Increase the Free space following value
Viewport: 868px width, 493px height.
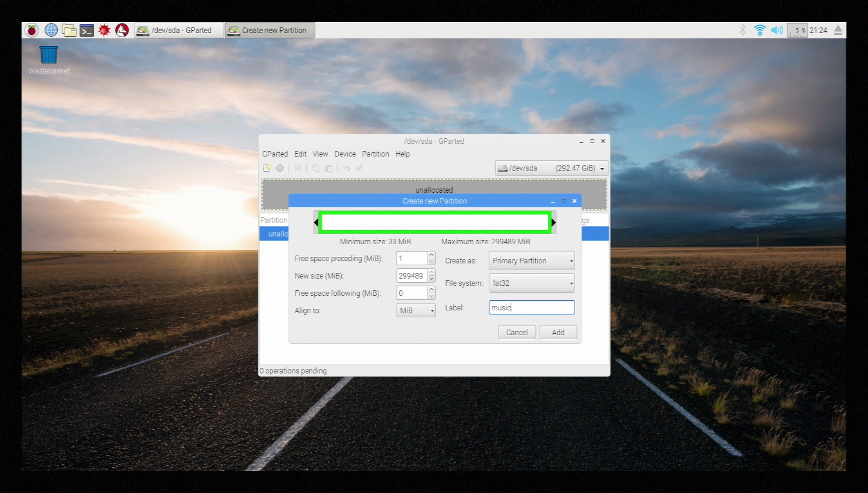click(x=431, y=289)
